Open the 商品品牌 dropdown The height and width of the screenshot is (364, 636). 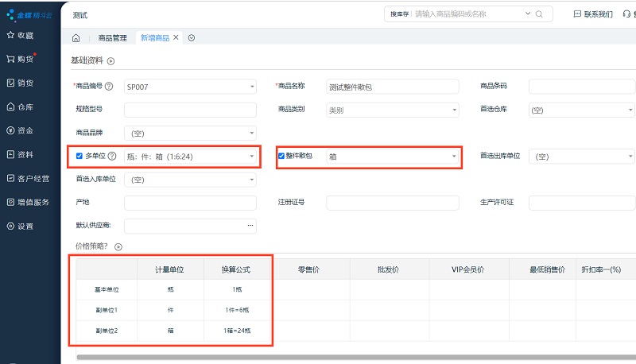(190, 133)
